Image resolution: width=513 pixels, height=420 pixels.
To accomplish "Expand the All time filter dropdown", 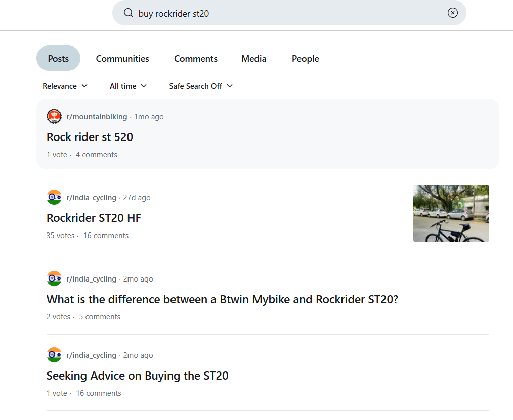I will click(x=128, y=86).
